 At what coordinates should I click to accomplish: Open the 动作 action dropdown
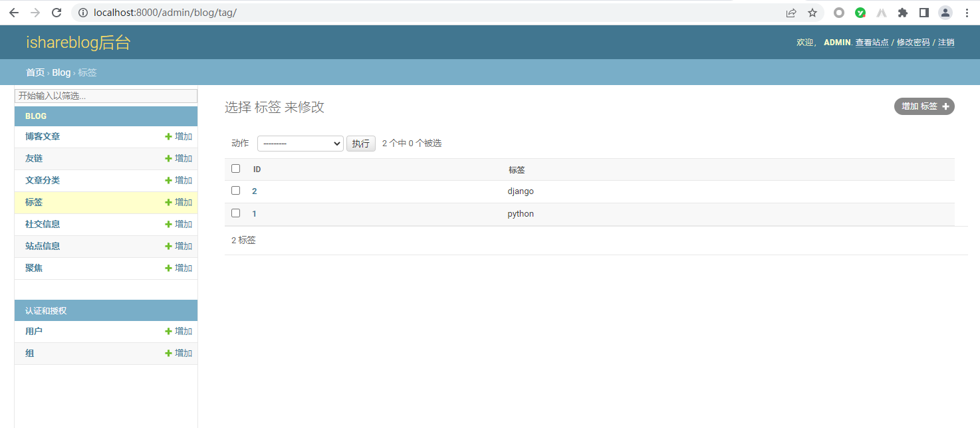(300, 144)
